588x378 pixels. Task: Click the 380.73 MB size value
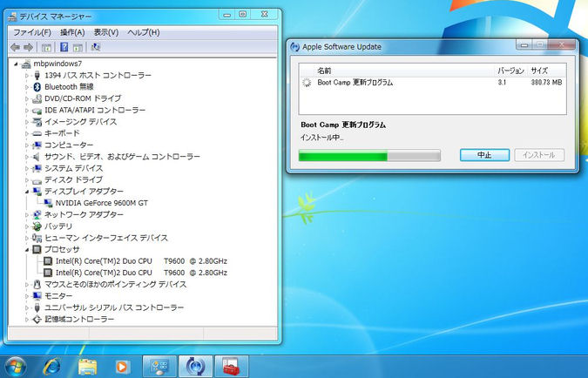(x=546, y=83)
